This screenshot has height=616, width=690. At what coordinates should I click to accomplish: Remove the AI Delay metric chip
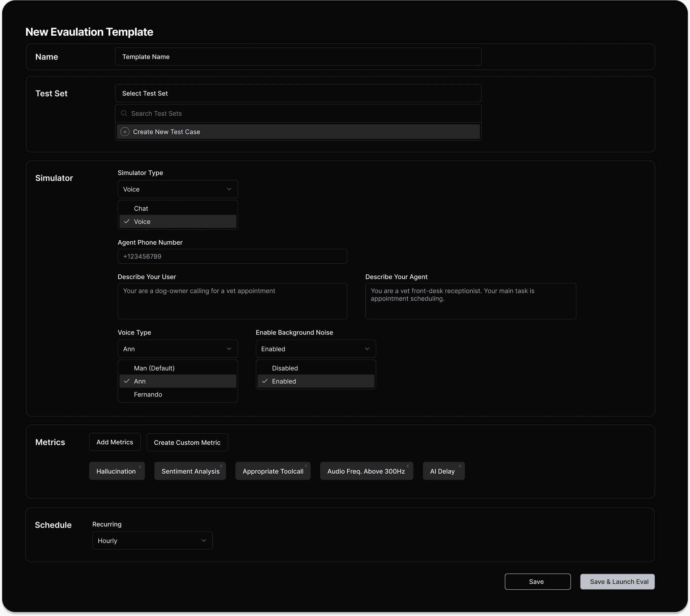pos(460,466)
